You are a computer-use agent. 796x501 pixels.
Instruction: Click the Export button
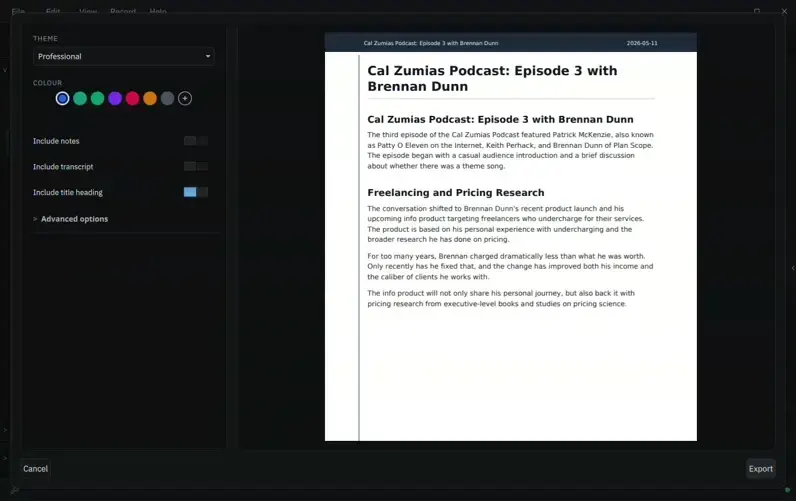point(760,469)
